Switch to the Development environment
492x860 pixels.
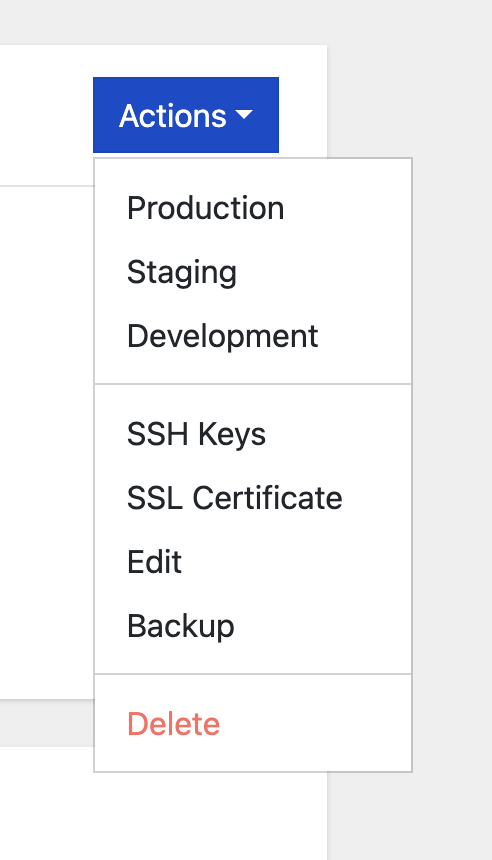pyautogui.click(x=253, y=336)
